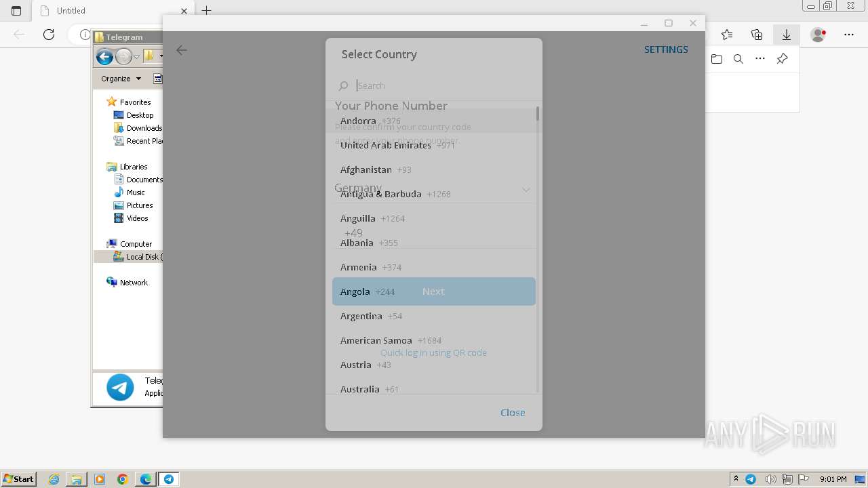Switch to Edge via taskbar
The image size is (868, 488).
click(x=146, y=479)
